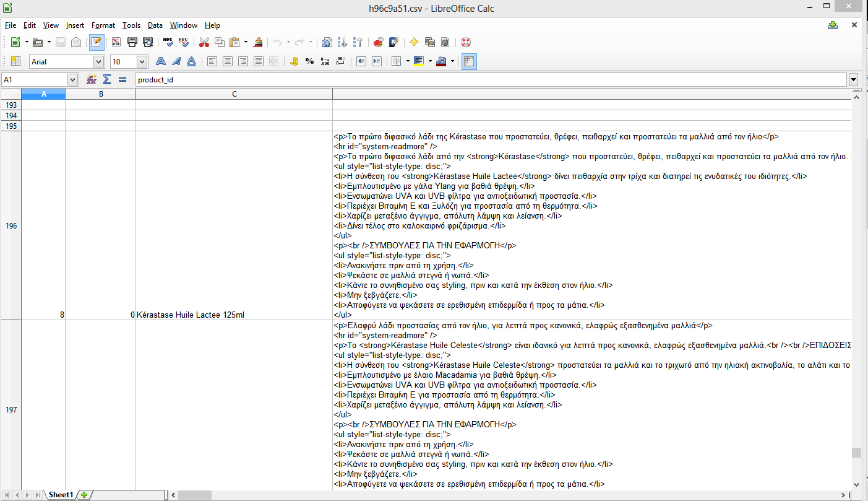Click the Hyperlink icon

(327, 42)
